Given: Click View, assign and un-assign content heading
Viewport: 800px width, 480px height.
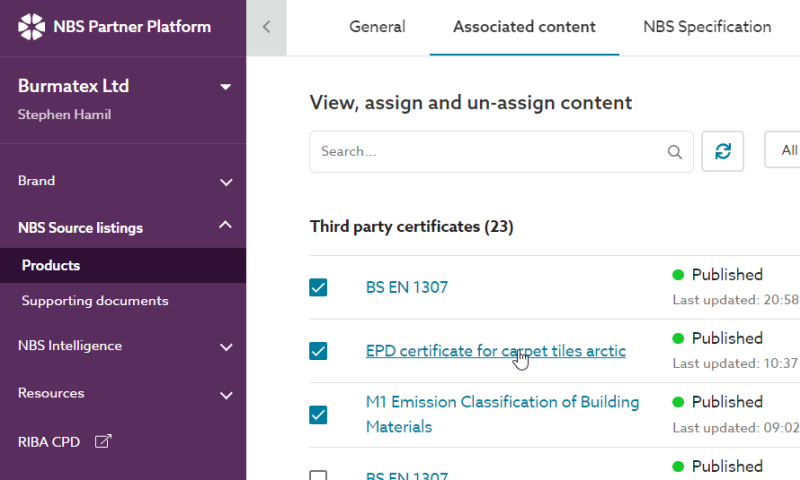Looking at the screenshot, I should [x=470, y=103].
